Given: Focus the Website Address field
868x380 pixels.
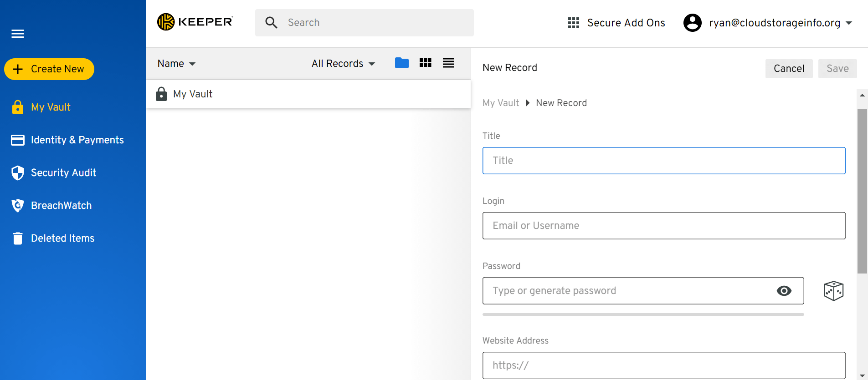Looking at the screenshot, I should tap(664, 365).
